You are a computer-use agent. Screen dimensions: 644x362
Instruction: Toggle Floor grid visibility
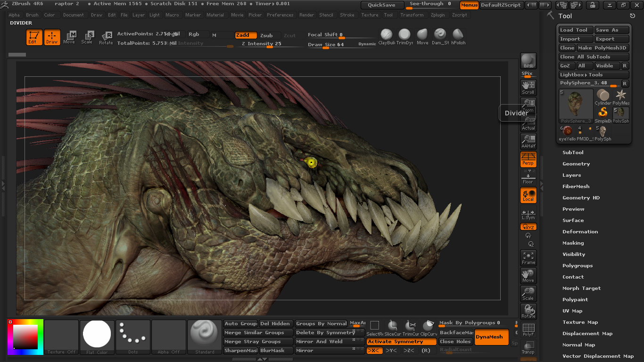pyautogui.click(x=528, y=177)
